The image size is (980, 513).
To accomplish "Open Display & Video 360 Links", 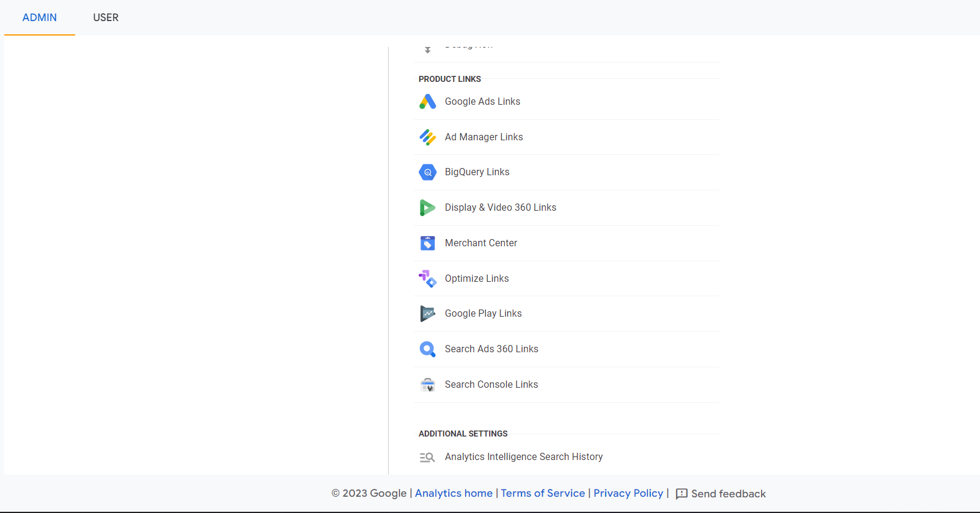I will (567, 208).
